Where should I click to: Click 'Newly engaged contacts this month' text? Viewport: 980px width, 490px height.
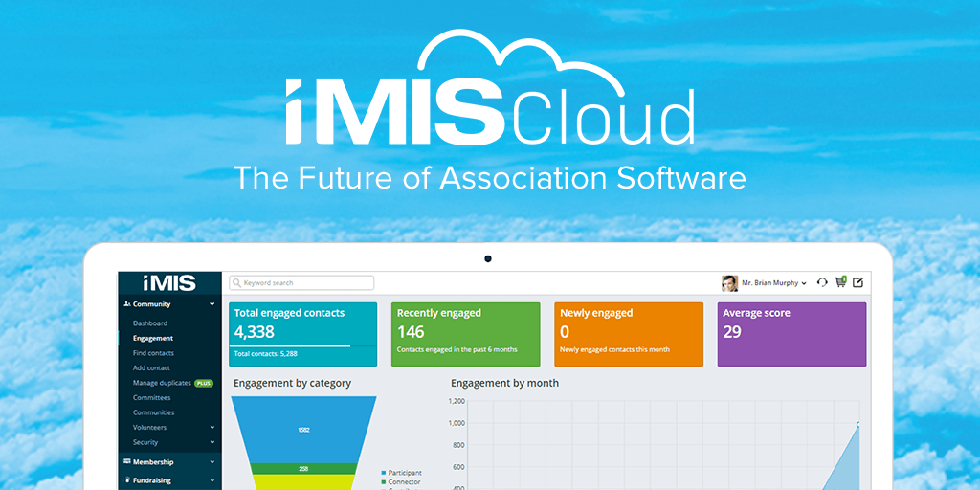click(614, 349)
